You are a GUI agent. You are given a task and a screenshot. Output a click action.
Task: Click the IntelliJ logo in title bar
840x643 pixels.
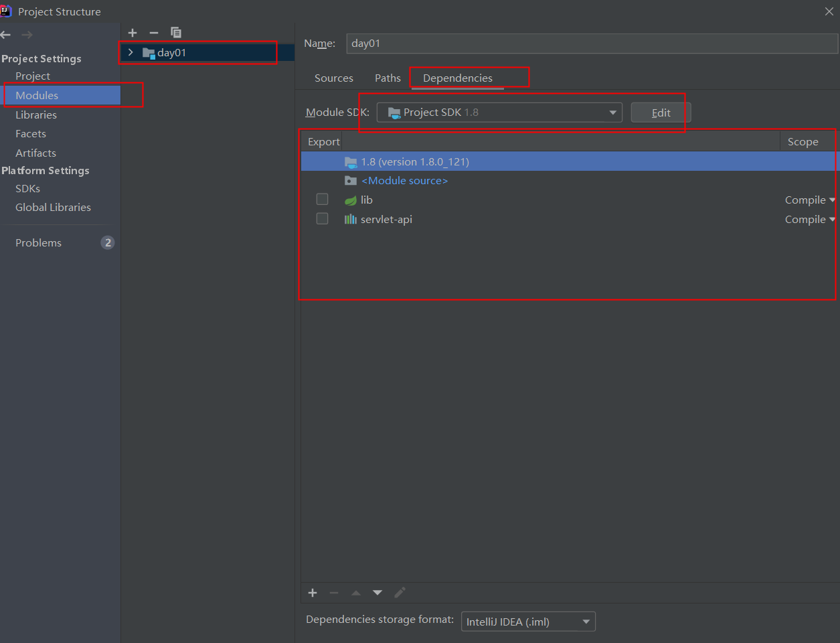point(6,11)
